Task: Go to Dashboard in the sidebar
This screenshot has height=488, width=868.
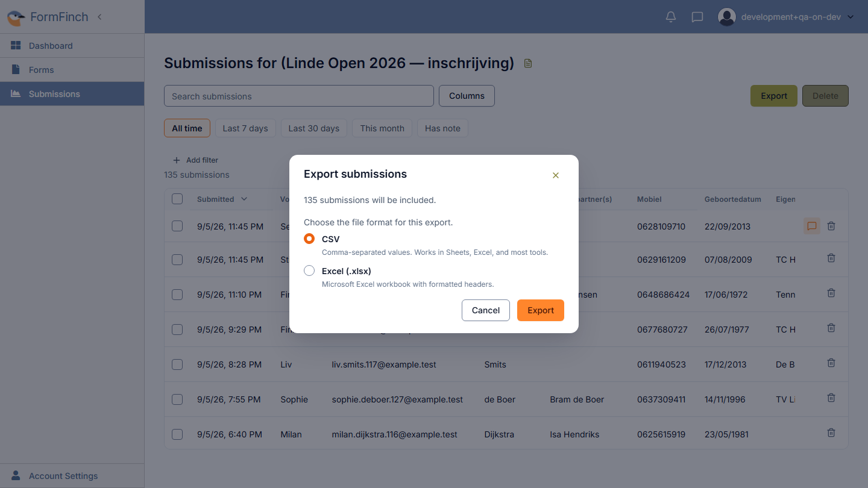Action: [x=72, y=46]
